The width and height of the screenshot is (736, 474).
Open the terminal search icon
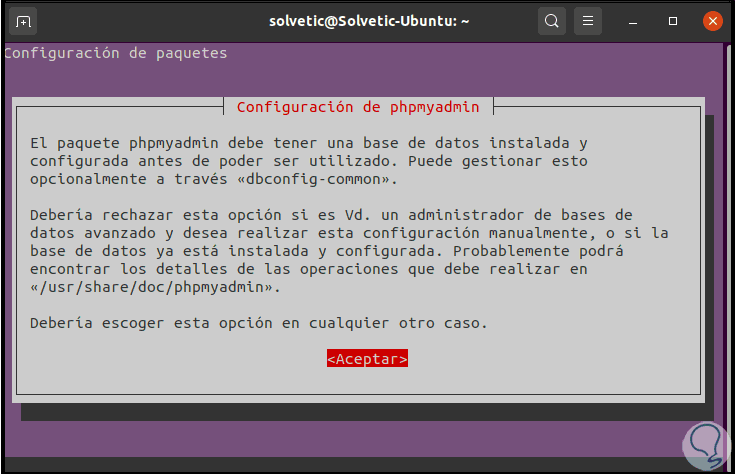(x=552, y=21)
